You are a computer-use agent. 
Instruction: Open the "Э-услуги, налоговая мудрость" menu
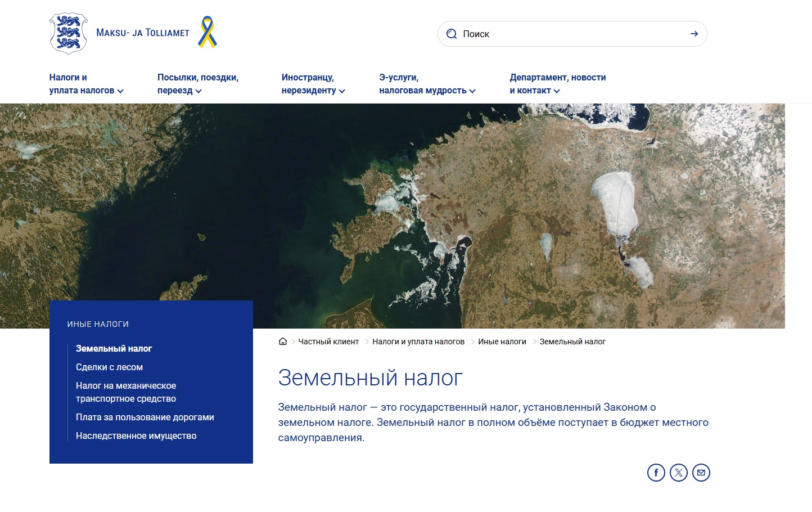[427, 84]
